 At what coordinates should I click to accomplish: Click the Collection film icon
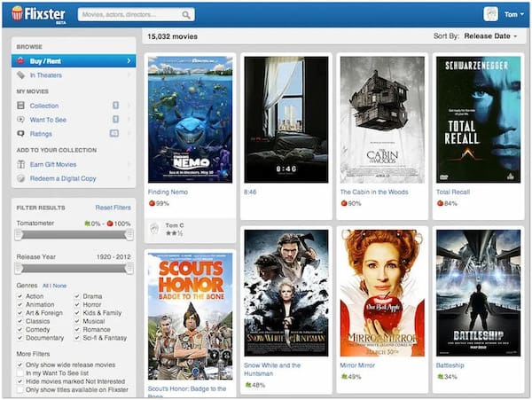tap(20, 106)
